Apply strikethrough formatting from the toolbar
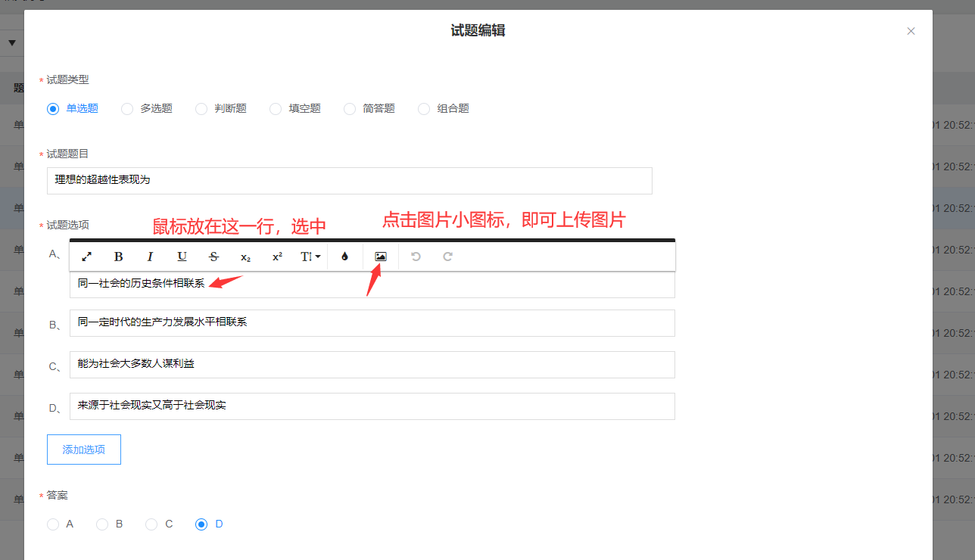The width and height of the screenshot is (975, 560). [x=213, y=257]
